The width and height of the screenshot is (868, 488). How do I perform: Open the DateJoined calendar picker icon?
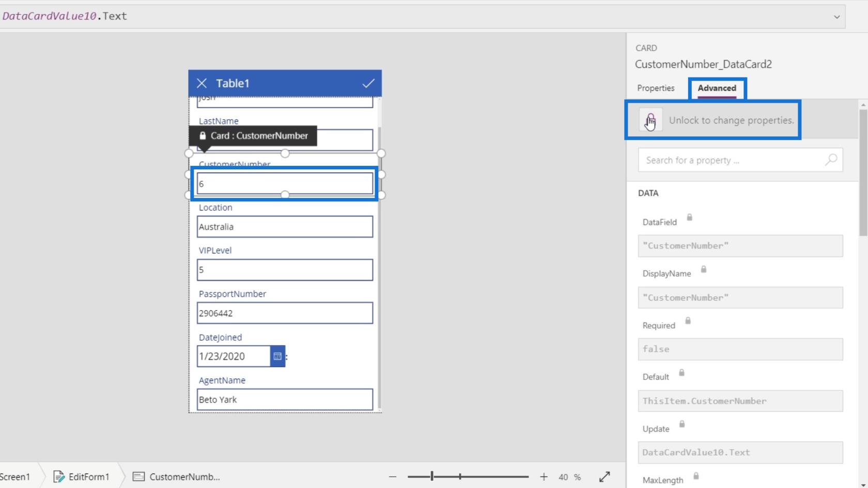277,356
